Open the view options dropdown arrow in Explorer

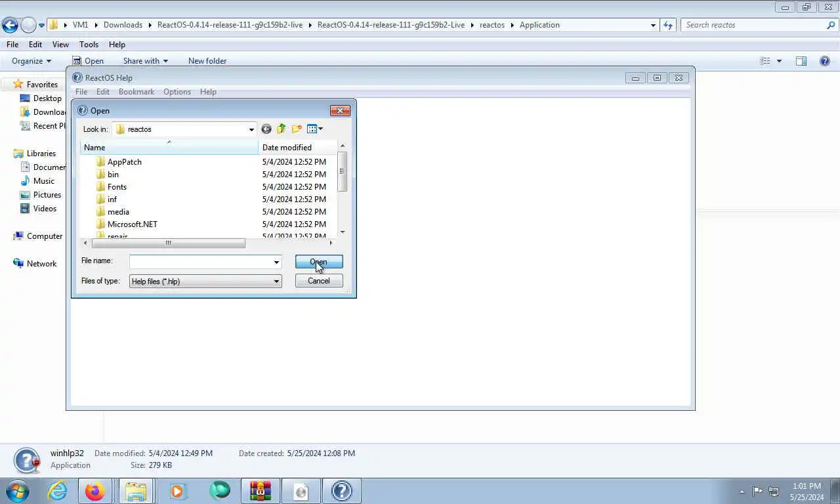(779, 61)
